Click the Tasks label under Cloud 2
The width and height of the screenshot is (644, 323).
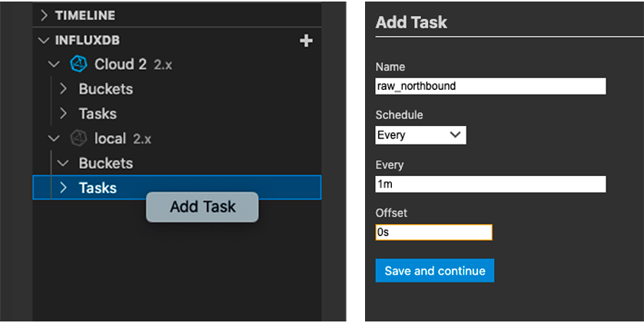click(98, 114)
